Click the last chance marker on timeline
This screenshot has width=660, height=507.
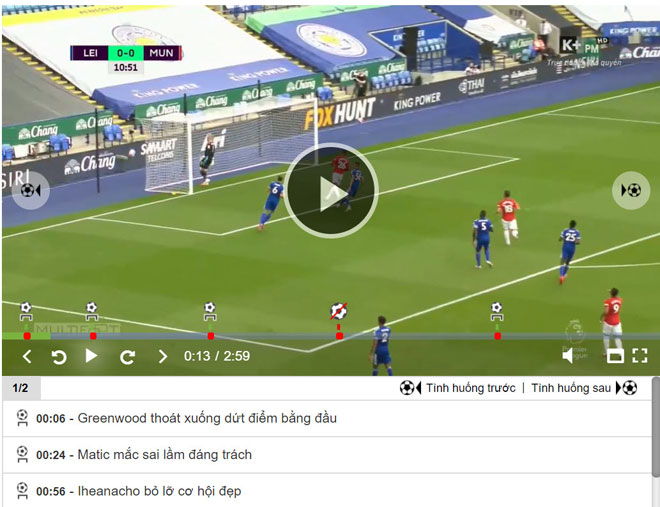pos(497,312)
